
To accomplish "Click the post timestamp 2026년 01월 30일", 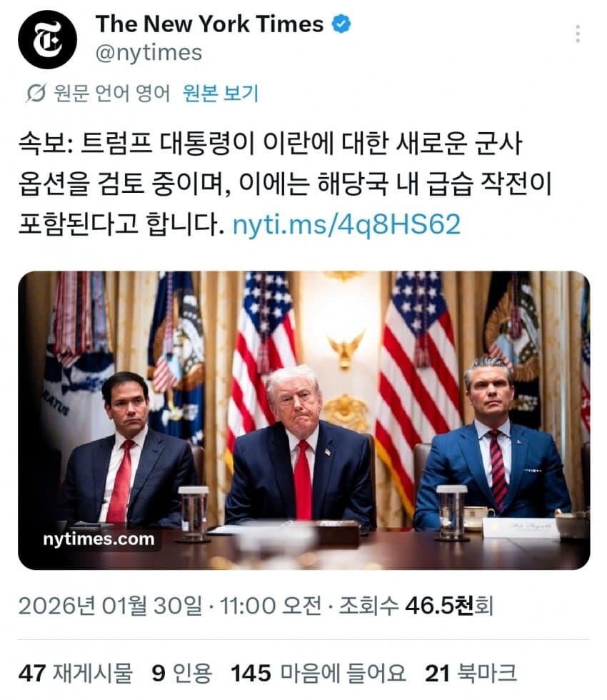I will (x=110, y=606).
